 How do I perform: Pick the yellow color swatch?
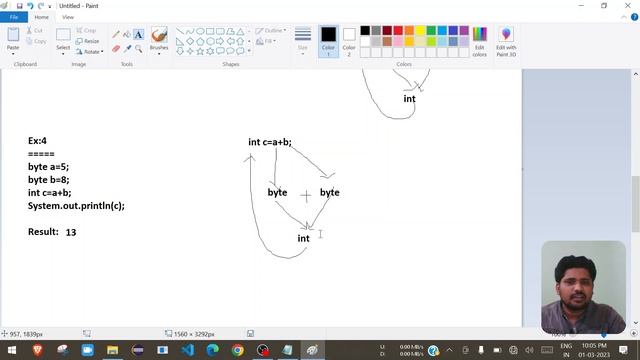[420, 30]
